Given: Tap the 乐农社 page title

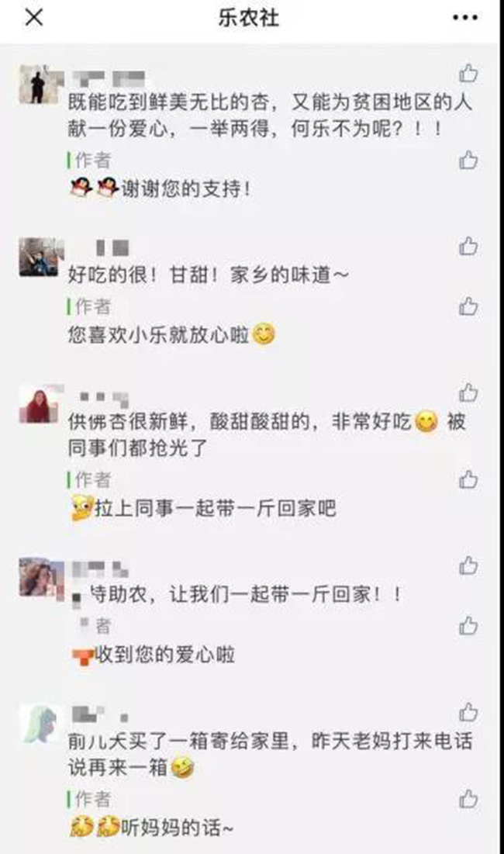Looking at the screenshot, I should pyautogui.click(x=249, y=17).
